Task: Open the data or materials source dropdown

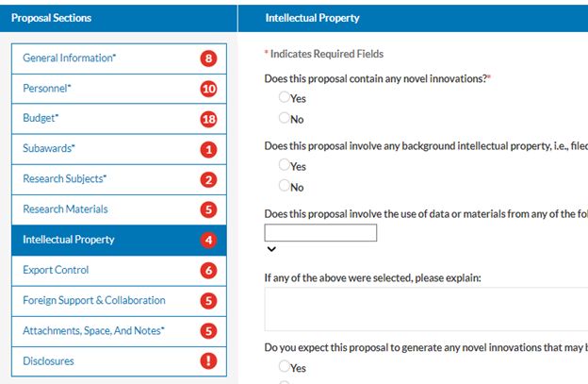Action: coord(320,233)
